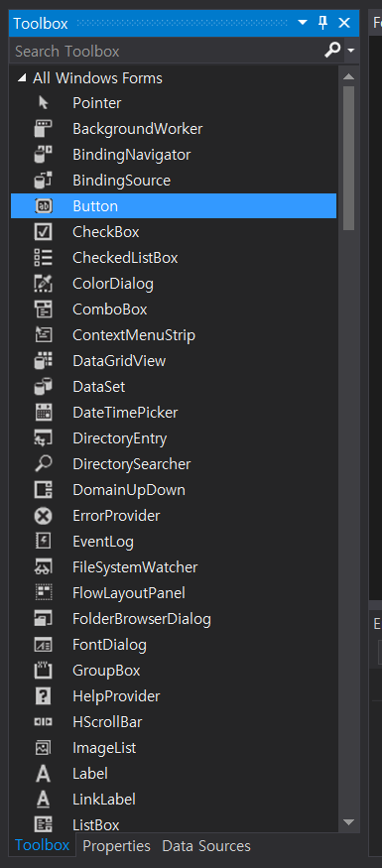This screenshot has width=382, height=868.
Task: Select the DateTimePicker calendar icon
Action: 44,413
